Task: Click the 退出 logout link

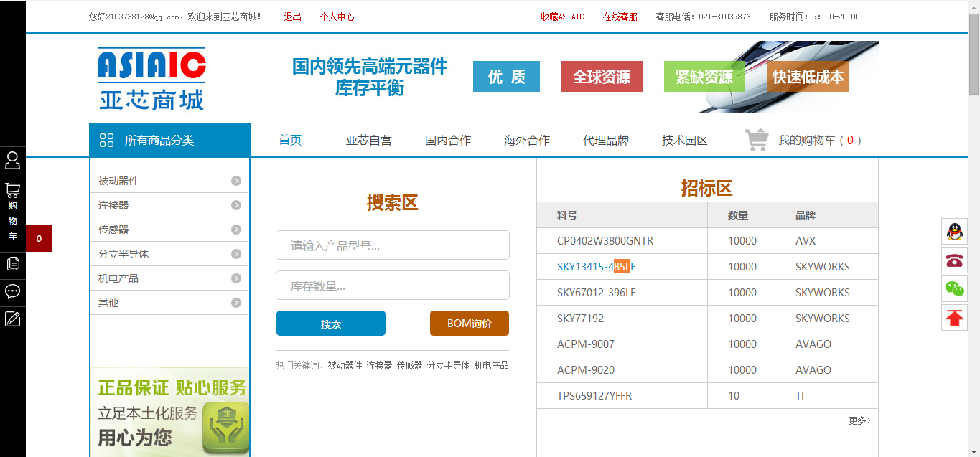Action: pyautogui.click(x=293, y=17)
